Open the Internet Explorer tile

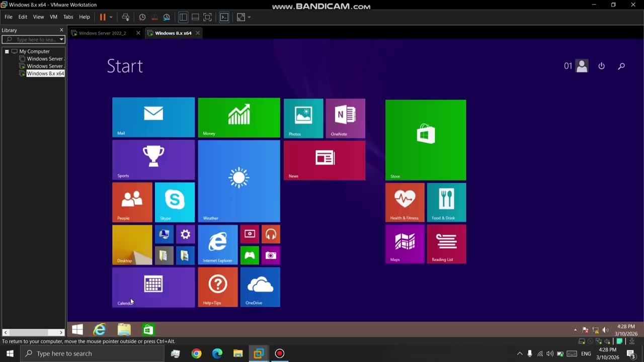click(218, 245)
